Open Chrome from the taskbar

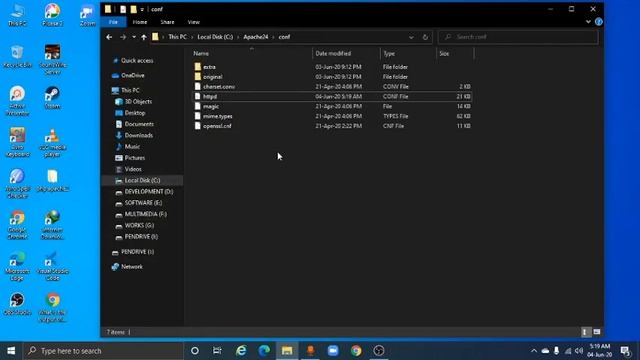point(356,351)
